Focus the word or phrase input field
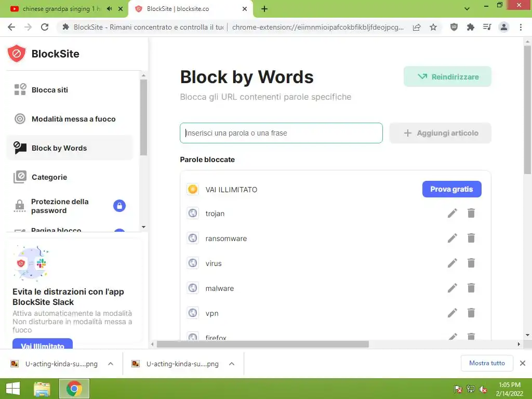The height and width of the screenshot is (399, 532). 281,133
